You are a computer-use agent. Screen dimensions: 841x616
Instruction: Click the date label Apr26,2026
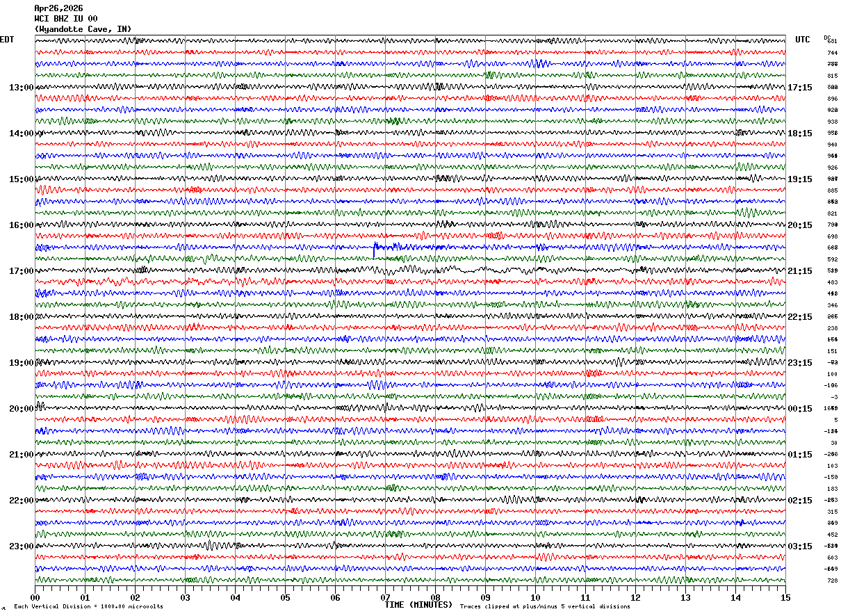(58, 8)
